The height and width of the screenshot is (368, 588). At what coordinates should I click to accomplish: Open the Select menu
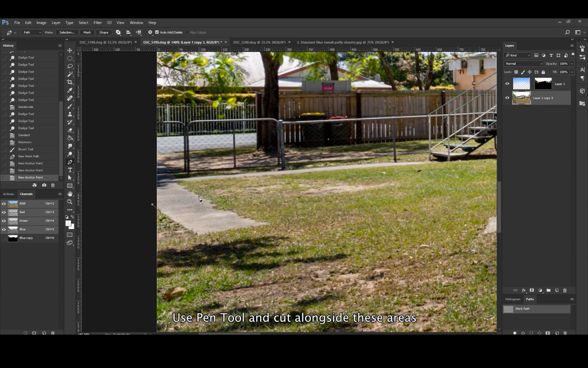click(x=83, y=23)
